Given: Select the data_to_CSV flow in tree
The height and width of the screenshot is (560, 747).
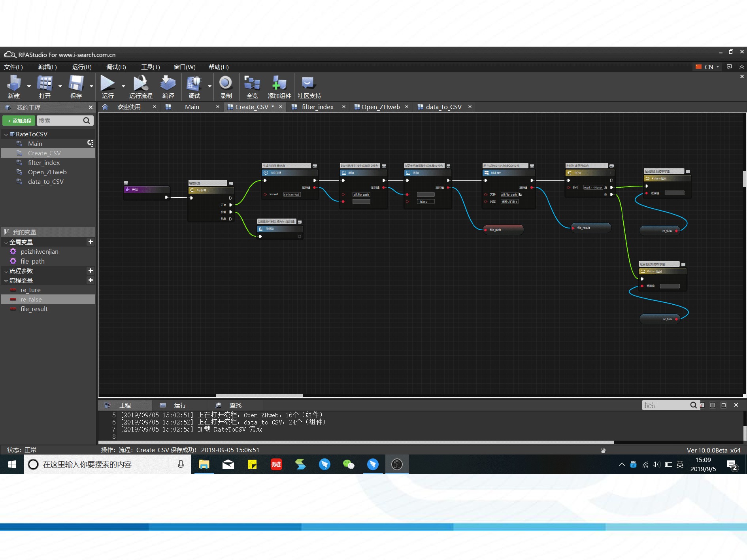Looking at the screenshot, I should 46,181.
